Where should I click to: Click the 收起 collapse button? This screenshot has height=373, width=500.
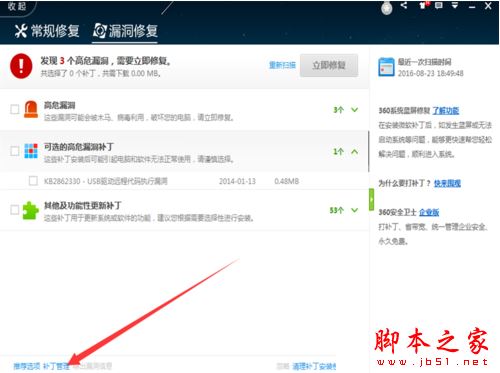pyautogui.click(x=17, y=6)
